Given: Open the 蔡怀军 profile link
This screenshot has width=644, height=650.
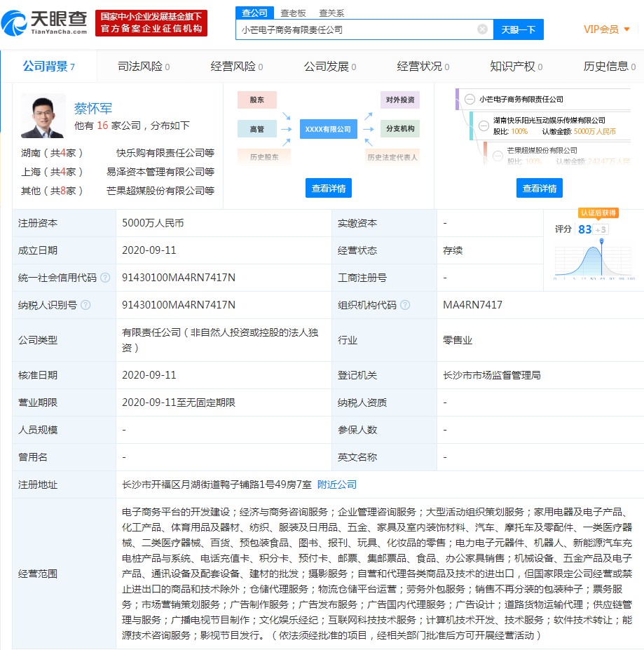Looking at the screenshot, I should [93, 109].
